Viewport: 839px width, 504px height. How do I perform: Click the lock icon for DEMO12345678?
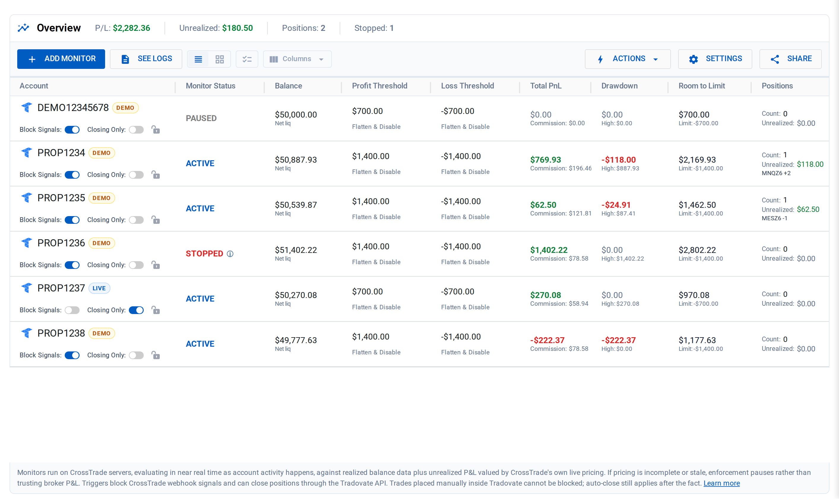coord(156,129)
